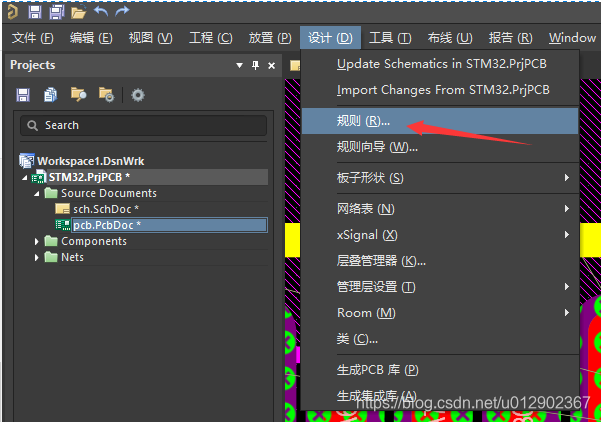601x422 pixels.
Task: Open the 放置 (P) menu
Action: click(x=270, y=38)
